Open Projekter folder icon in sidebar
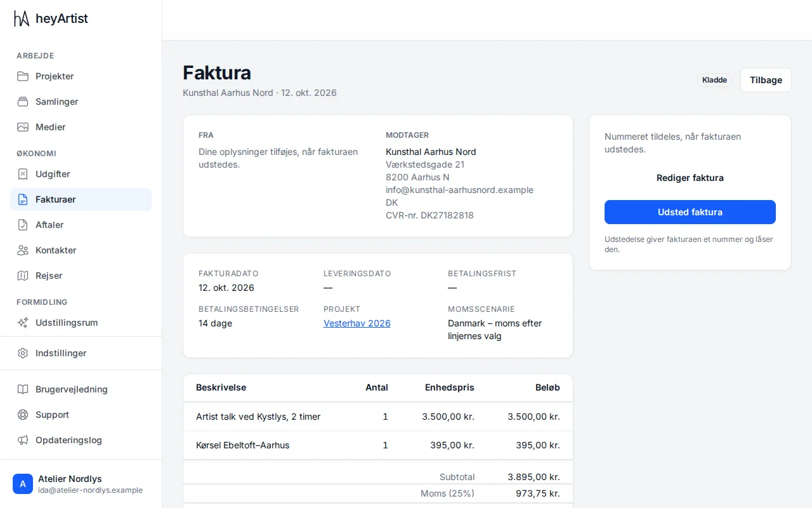 click(x=23, y=76)
